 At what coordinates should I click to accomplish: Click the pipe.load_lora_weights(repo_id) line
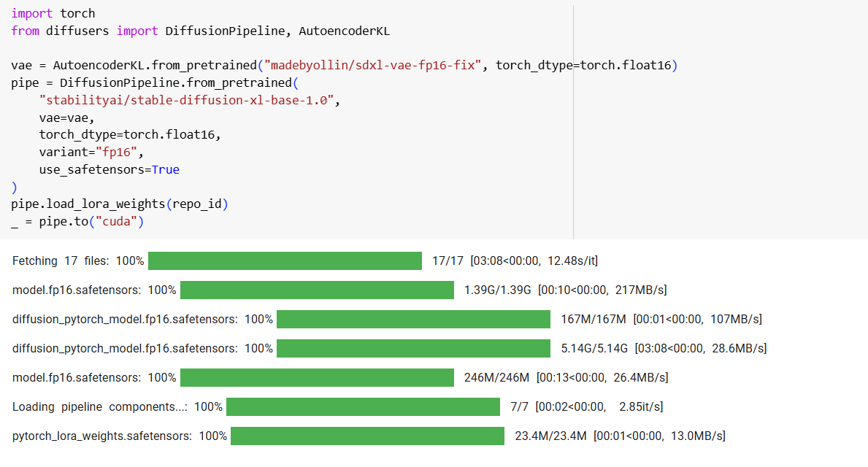coord(120,204)
